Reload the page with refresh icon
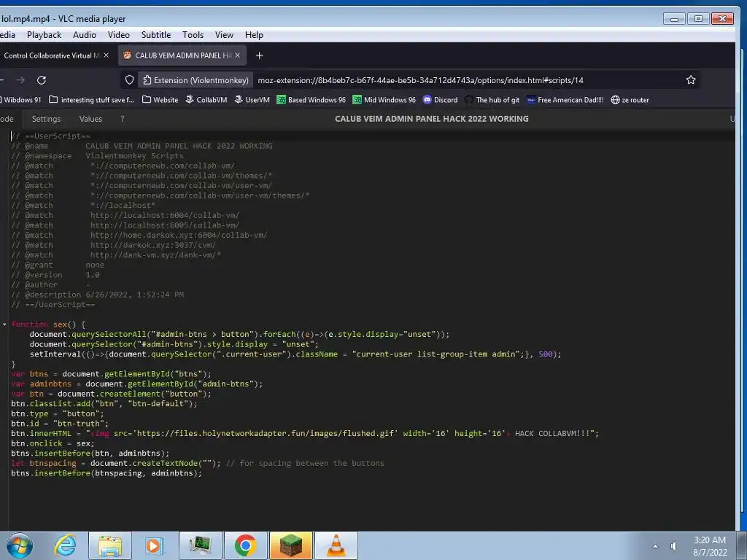 [42, 80]
